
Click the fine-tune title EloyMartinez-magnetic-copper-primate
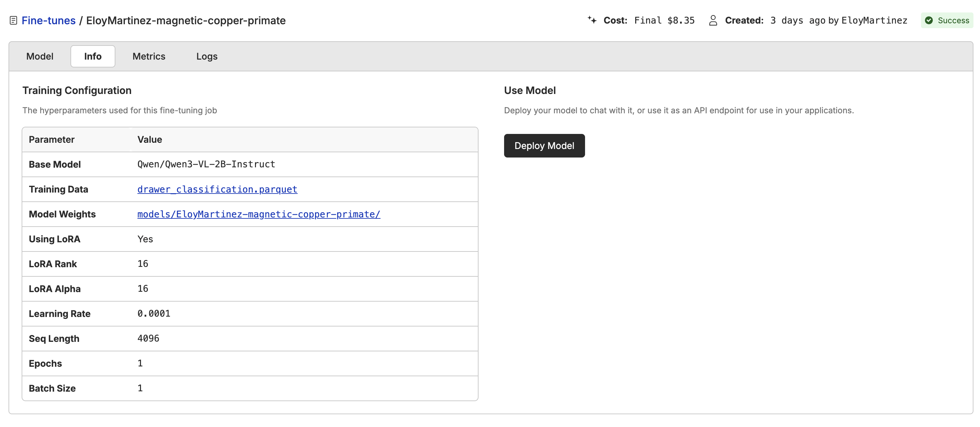point(186,21)
